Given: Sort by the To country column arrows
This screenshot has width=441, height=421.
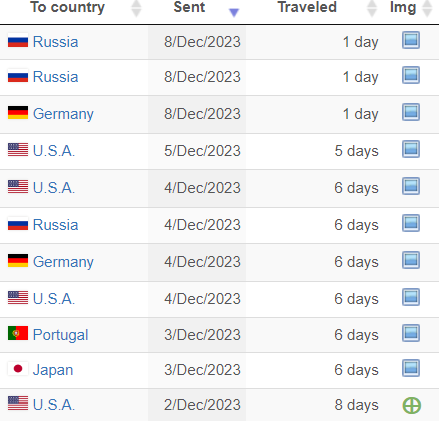Looking at the screenshot, I should click(136, 9).
